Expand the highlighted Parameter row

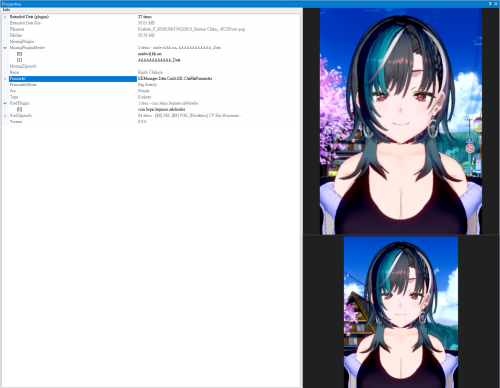click(x=5, y=79)
